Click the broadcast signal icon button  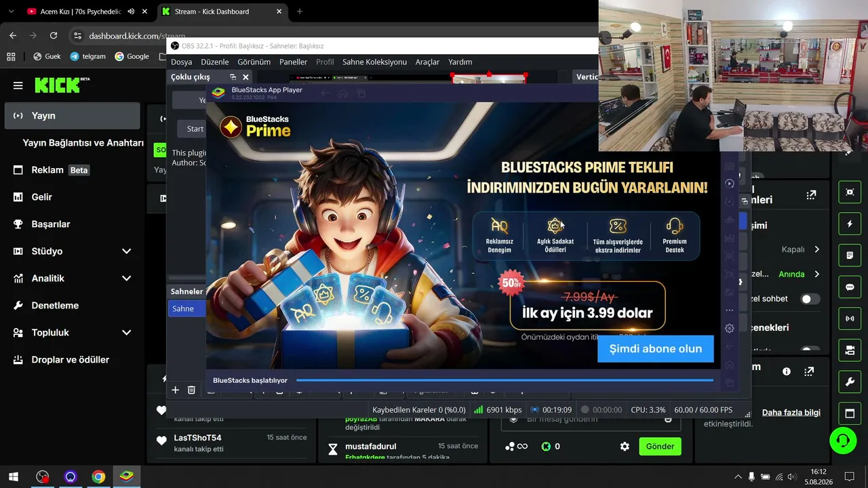(x=850, y=319)
